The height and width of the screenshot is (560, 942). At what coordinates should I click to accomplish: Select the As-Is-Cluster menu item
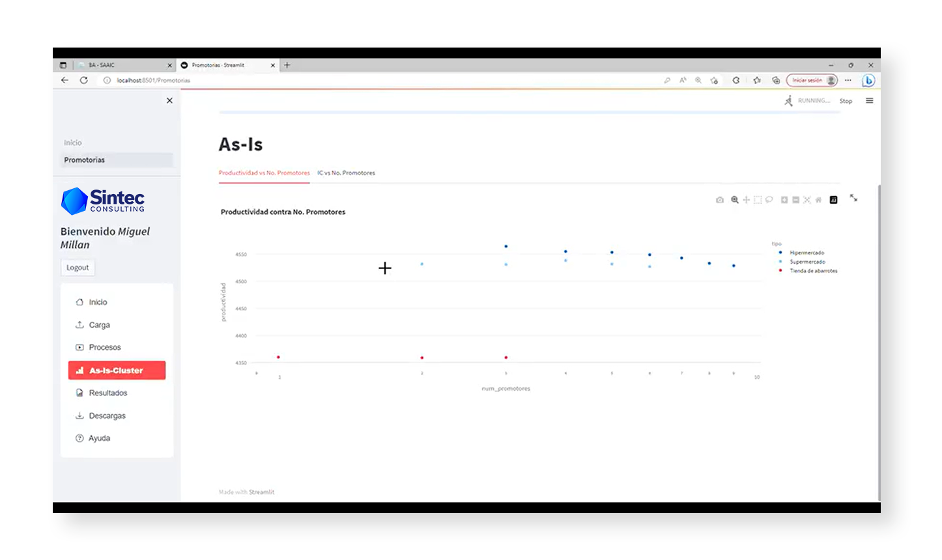[117, 370]
